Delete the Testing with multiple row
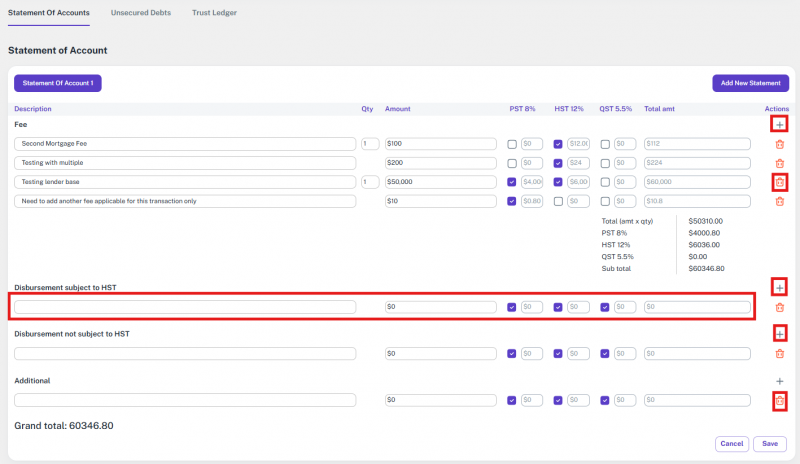 point(779,163)
